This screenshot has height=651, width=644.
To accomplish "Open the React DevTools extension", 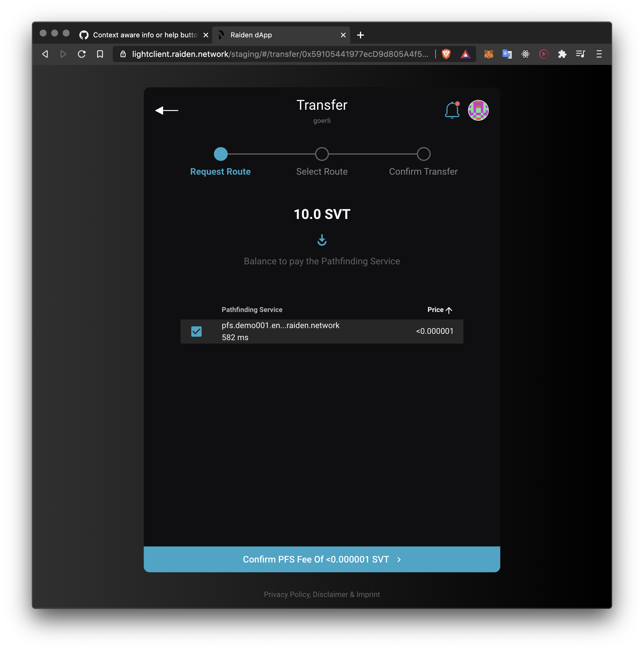I will pyautogui.click(x=525, y=54).
